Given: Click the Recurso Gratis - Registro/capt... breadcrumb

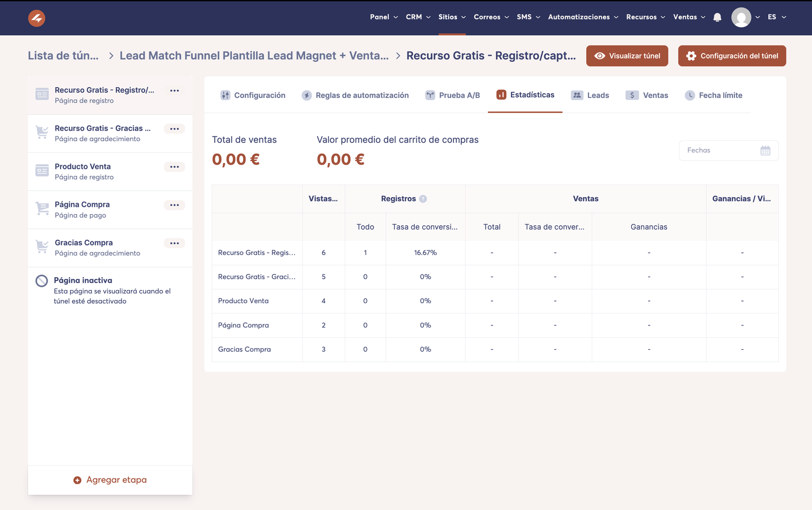Looking at the screenshot, I should [491, 56].
